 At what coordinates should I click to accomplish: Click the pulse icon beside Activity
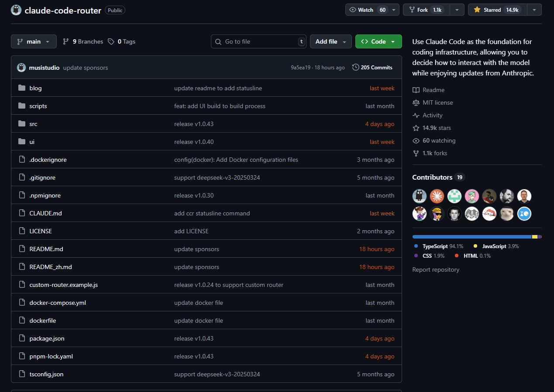click(416, 115)
